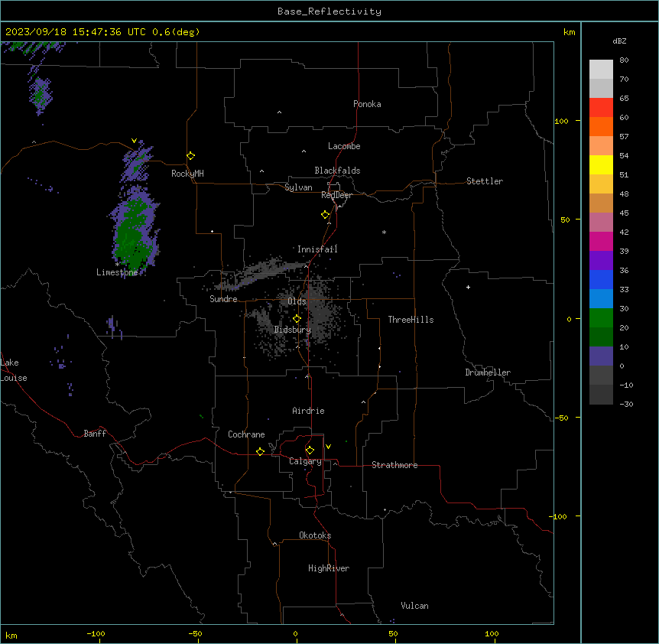This screenshot has width=659, height=644.
Task: Click the Cochrane label
Action: pyautogui.click(x=246, y=434)
